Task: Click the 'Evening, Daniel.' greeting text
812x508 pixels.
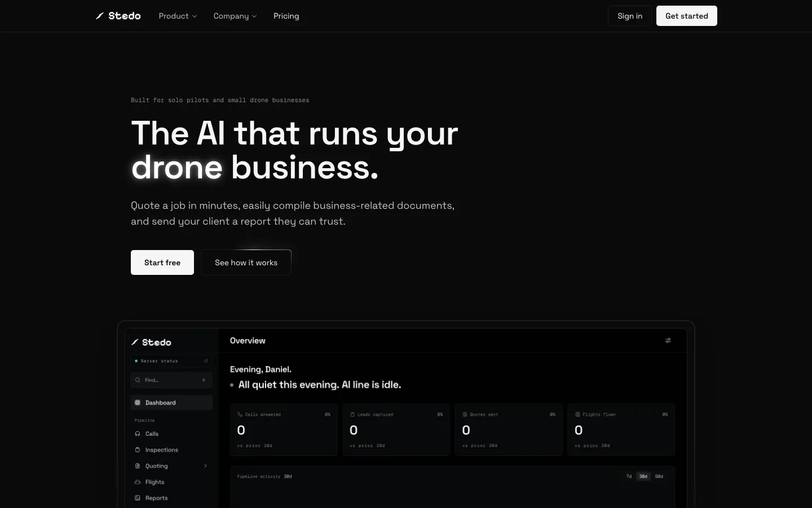Action: pos(261,369)
